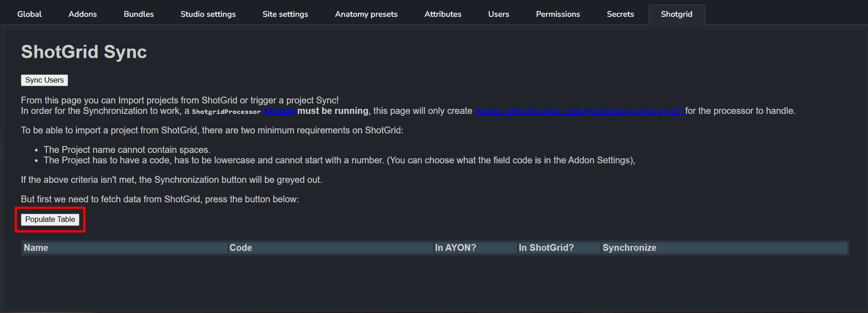
Task: Switch to the Addons tab
Action: pos(83,14)
